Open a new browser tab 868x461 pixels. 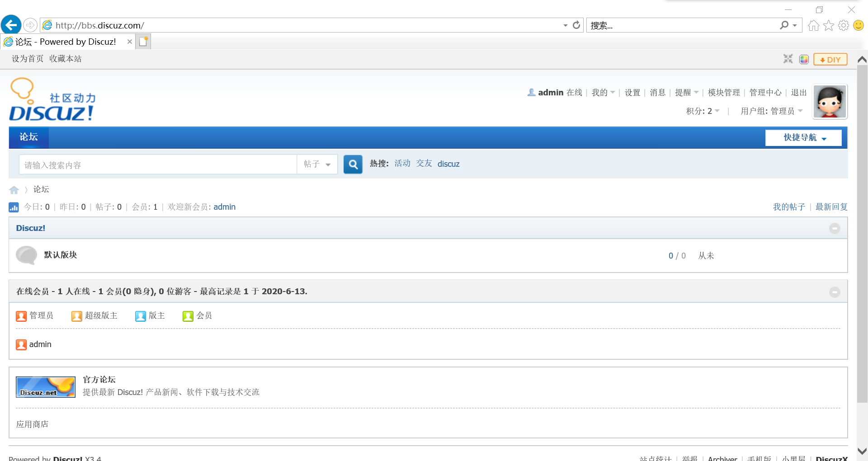tap(144, 42)
